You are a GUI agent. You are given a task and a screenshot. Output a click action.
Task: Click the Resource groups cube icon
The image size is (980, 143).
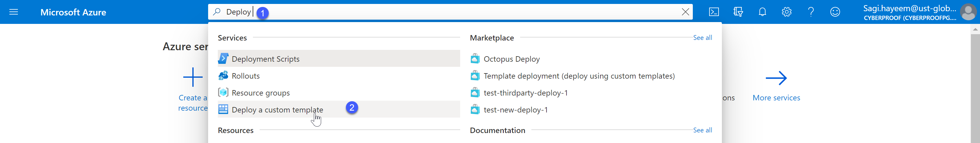[223, 93]
